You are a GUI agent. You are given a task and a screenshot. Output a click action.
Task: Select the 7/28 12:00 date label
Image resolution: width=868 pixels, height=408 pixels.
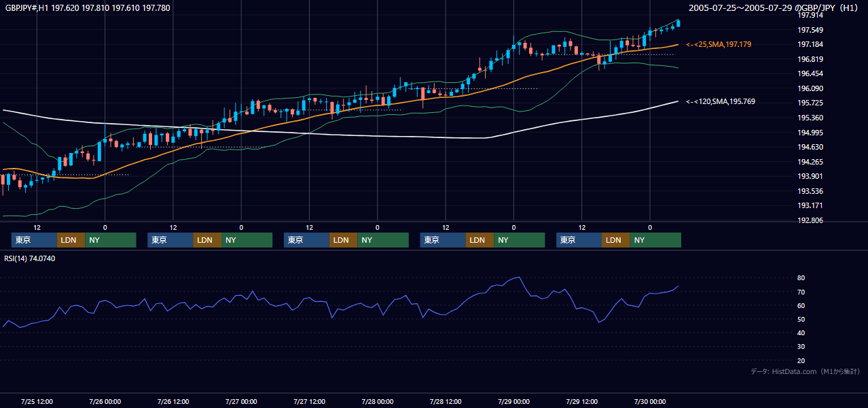446,401
